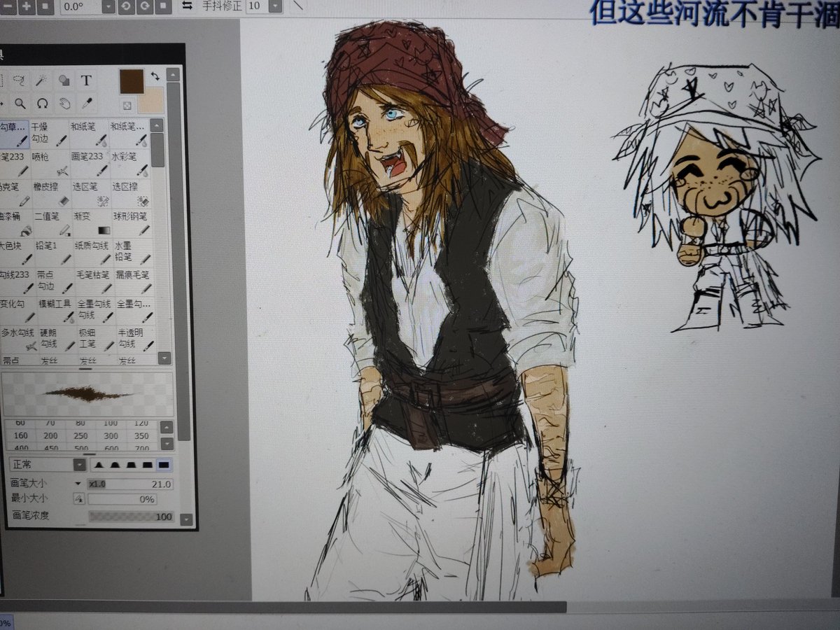Screen dimensions: 840x630
Task: Flip canvas horizontally icon
Action: click(x=187, y=6)
